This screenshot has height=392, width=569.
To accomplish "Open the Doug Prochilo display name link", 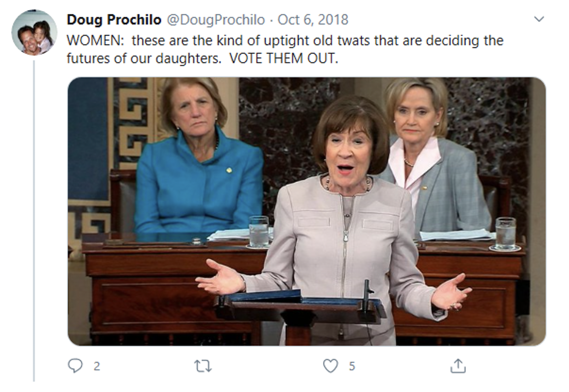I will point(114,20).
